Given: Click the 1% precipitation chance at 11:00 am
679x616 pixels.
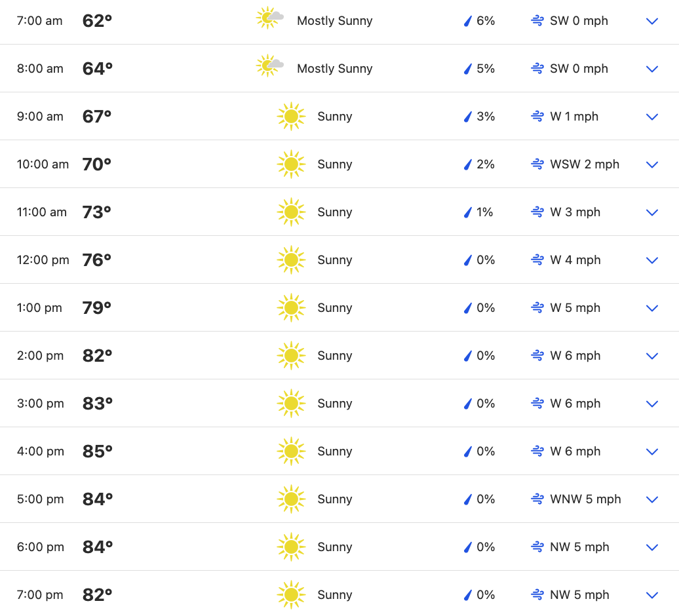Looking at the screenshot, I should (x=484, y=212).
